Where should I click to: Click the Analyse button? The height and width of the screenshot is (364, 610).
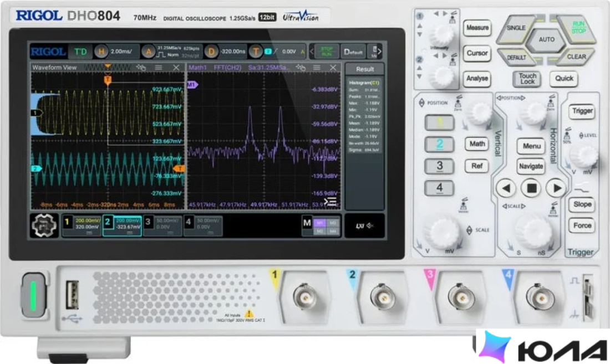(x=477, y=79)
